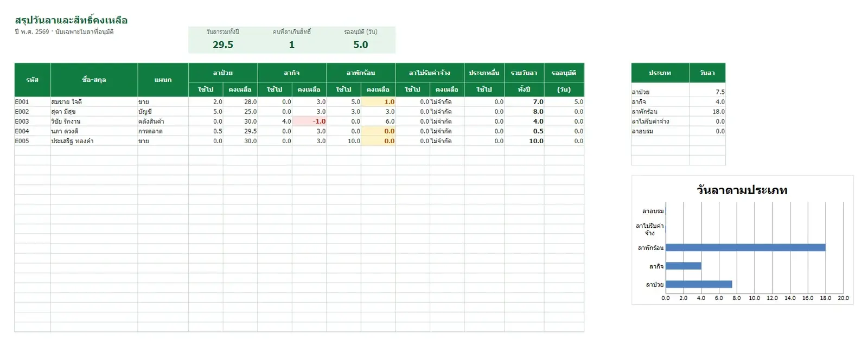Screen dimensions: 868x346
Task: Click the title "สรุปวันลาและสิทธิ์คงเหลือ"
Action: pyautogui.click(x=71, y=21)
